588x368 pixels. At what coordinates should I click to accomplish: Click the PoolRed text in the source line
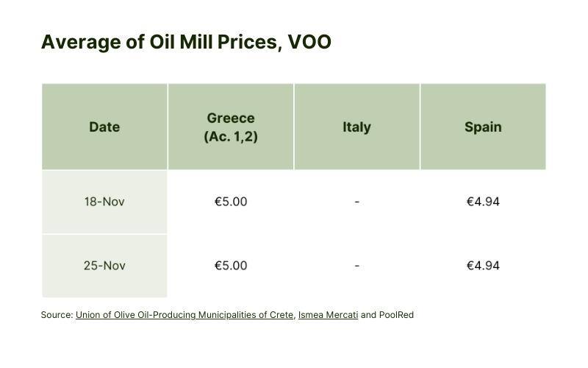[x=396, y=315]
